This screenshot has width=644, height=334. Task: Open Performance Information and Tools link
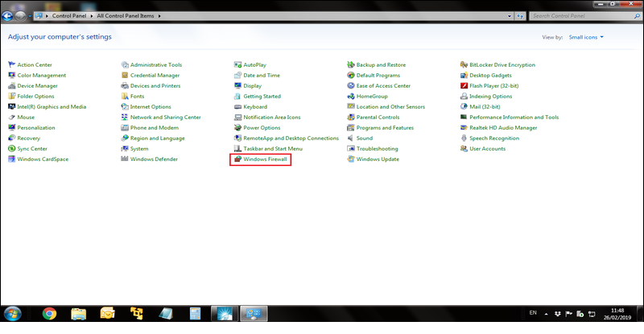pos(514,117)
